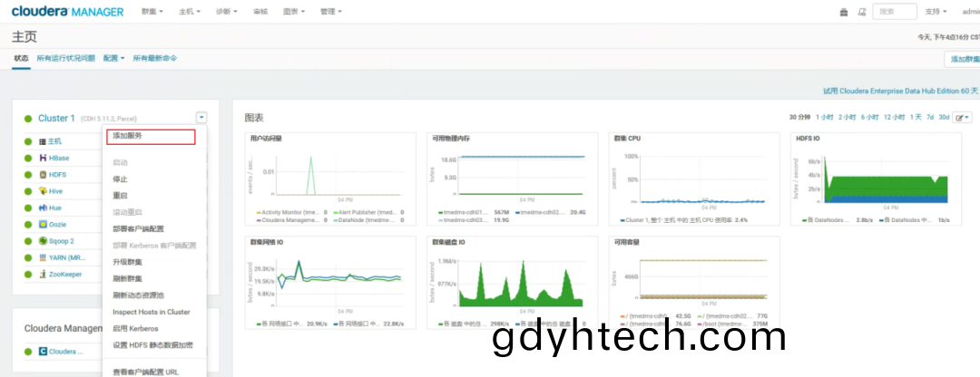Open the chart edit dropdown next to 30d
Viewport: 980px width, 377px height.
click(x=962, y=117)
